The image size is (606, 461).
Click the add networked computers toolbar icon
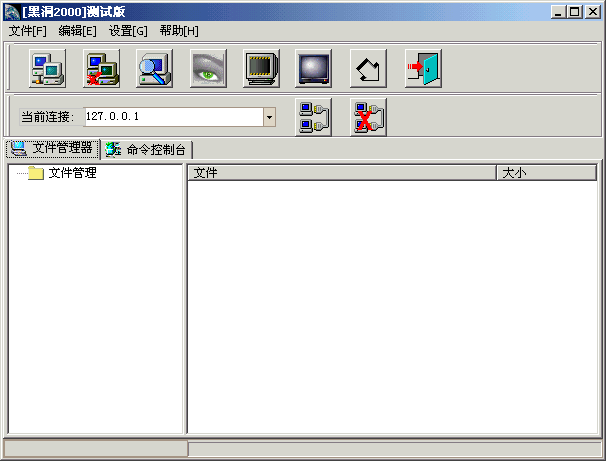pyautogui.click(x=47, y=68)
